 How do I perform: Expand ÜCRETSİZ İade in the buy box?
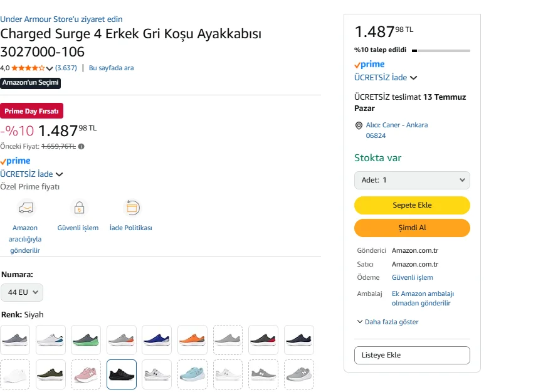pyautogui.click(x=386, y=78)
